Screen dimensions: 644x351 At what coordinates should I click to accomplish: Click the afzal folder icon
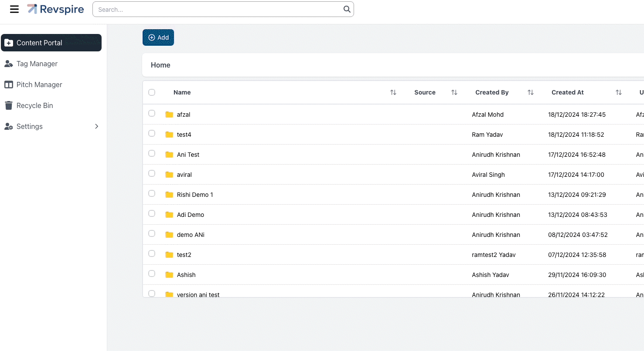169,115
